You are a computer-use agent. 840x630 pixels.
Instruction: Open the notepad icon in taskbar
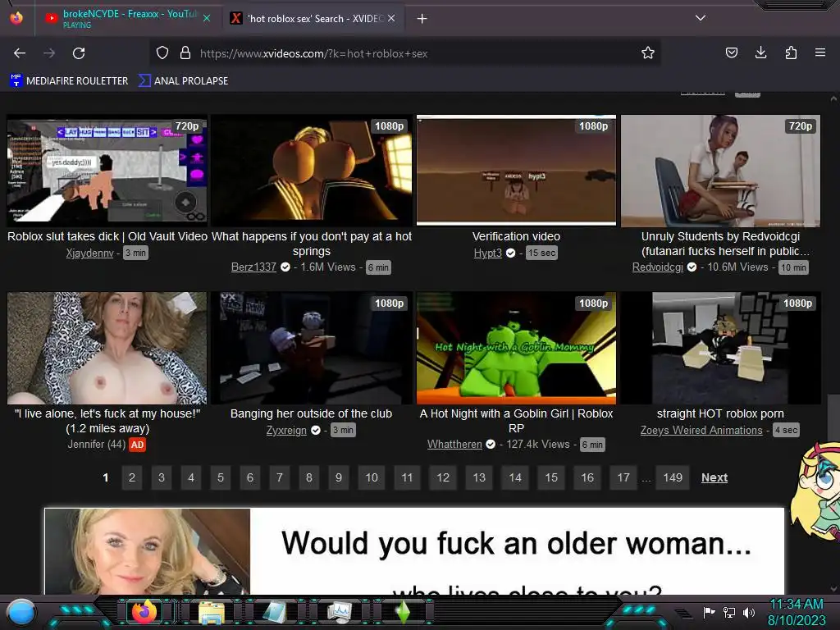275,612
